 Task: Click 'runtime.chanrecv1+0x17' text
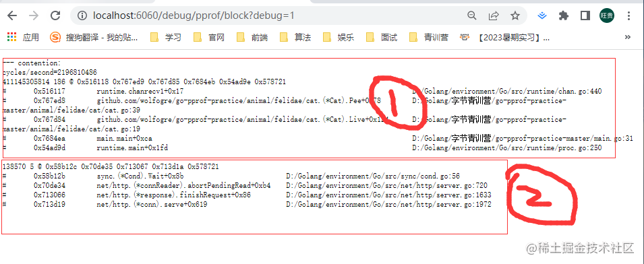tap(140, 92)
